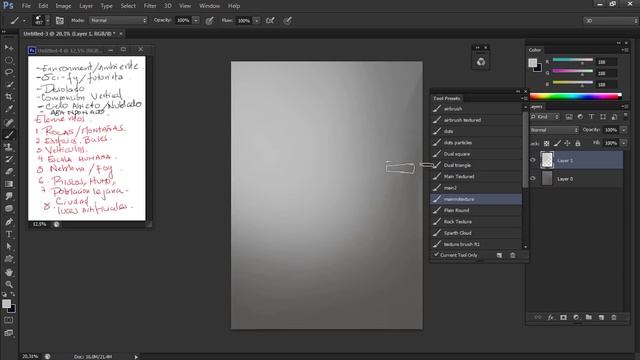The image size is (640, 360).
Task: Toggle lock position for layer
Action: click(567, 143)
